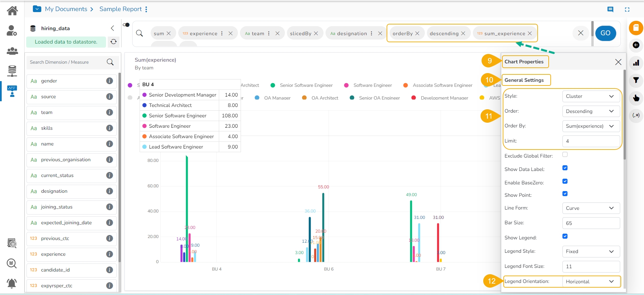Image resolution: width=644 pixels, height=295 pixels.
Task: Click the home icon in sidebar
Action: [x=12, y=11]
